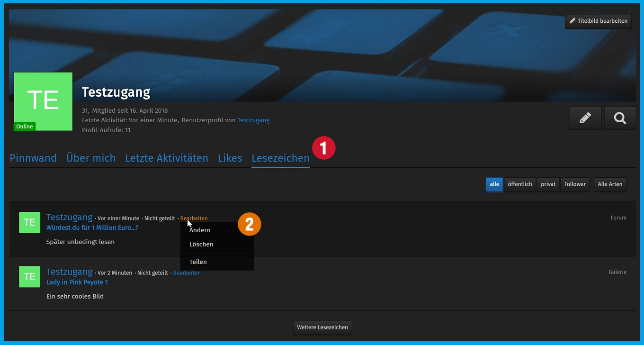Switch to the Pinnwand tab
The height and width of the screenshot is (345, 644).
[33, 158]
